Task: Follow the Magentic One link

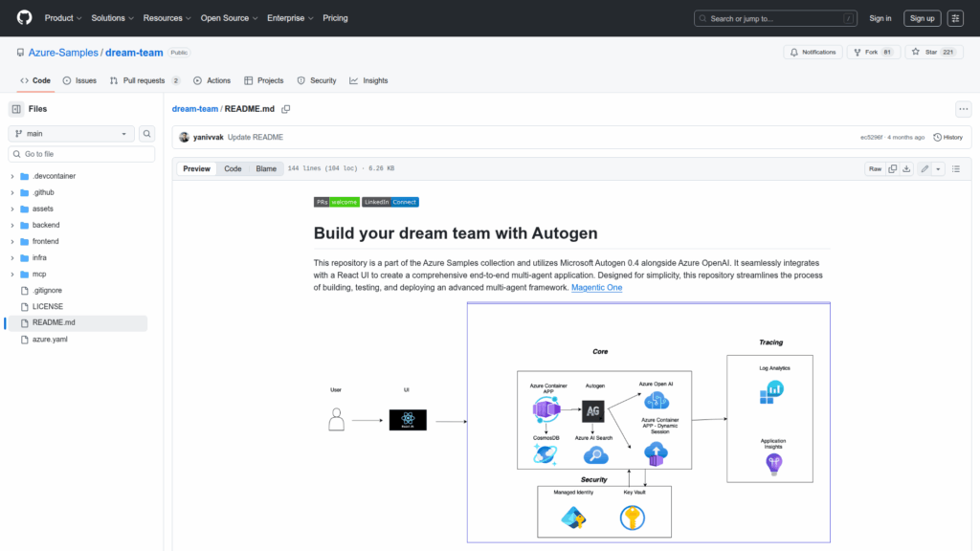Action: [596, 287]
